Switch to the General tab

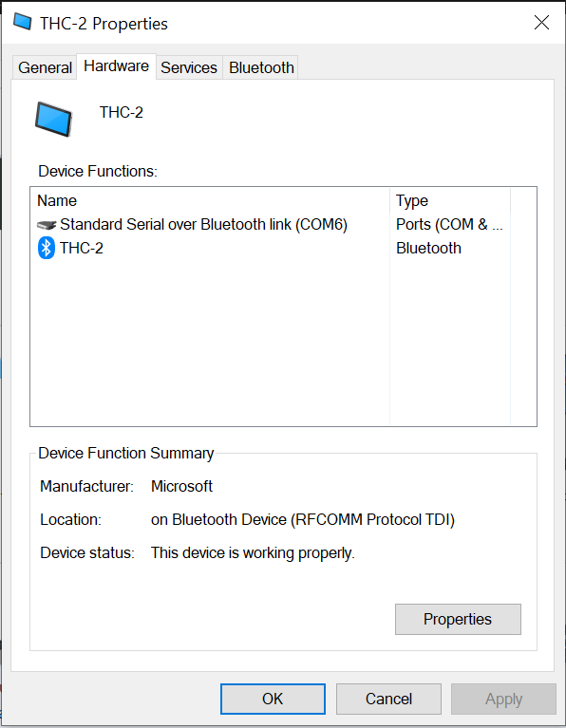pyautogui.click(x=45, y=67)
